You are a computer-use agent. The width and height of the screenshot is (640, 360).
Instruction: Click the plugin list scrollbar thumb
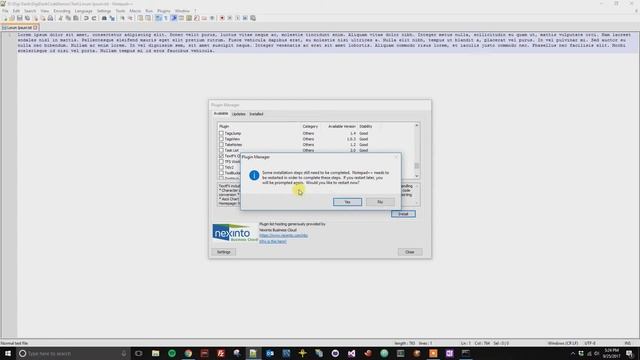coord(417,166)
